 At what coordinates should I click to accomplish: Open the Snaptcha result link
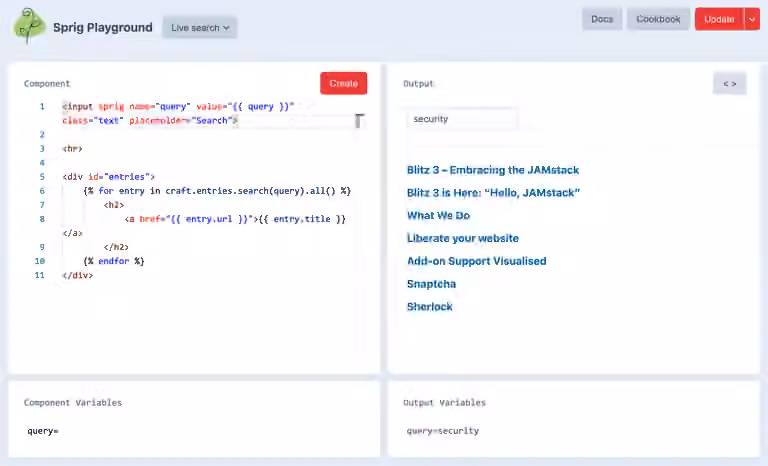pyautogui.click(x=432, y=284)
